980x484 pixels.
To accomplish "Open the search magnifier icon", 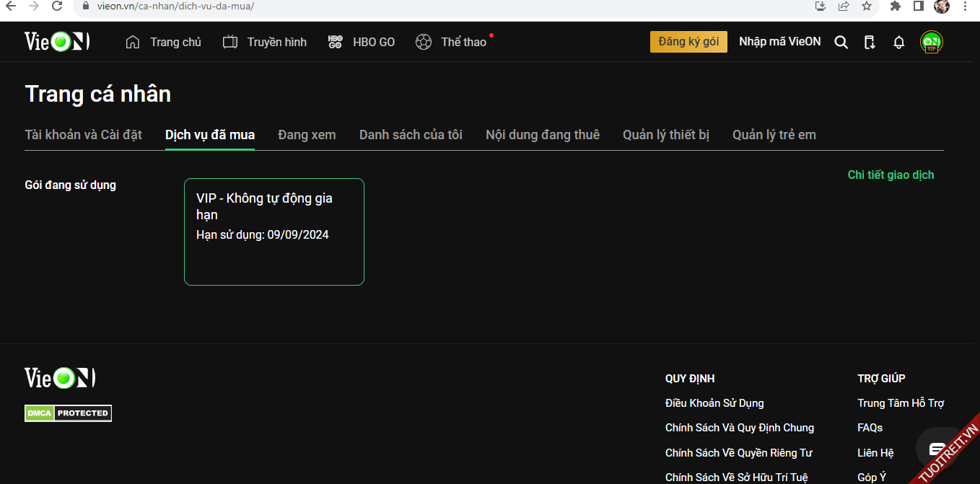I will [x=841, y=43].
